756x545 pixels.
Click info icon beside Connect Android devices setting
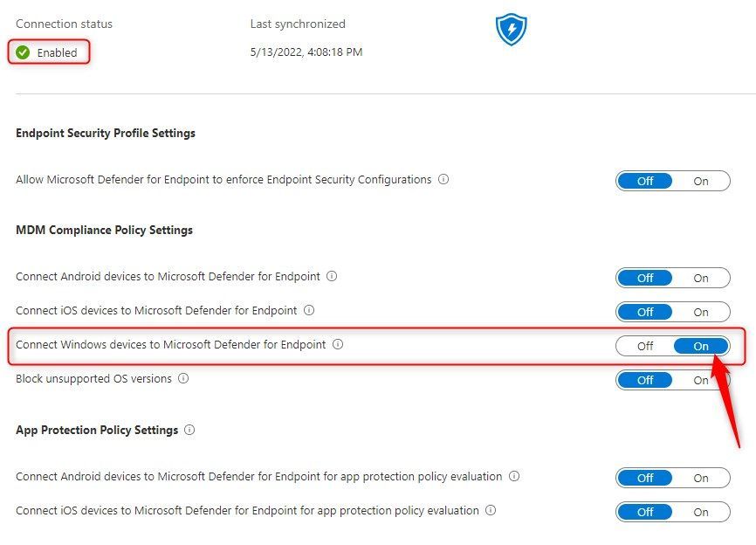[x=332, y=276]
